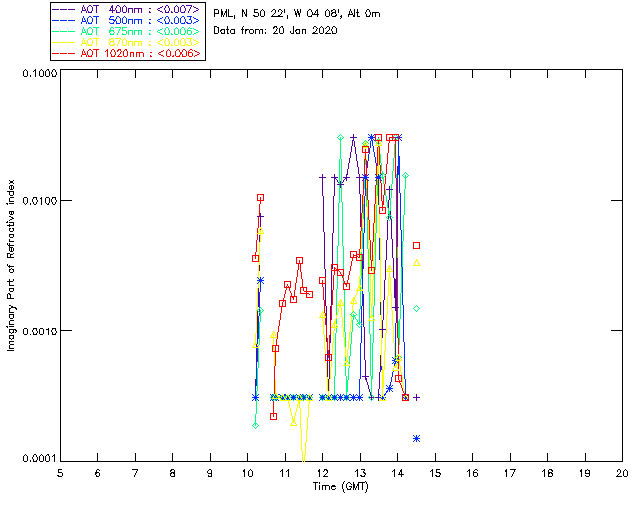Click the x-axis tick label 5
This screenshot has width=640, height=512.
(x=60, y=473)
